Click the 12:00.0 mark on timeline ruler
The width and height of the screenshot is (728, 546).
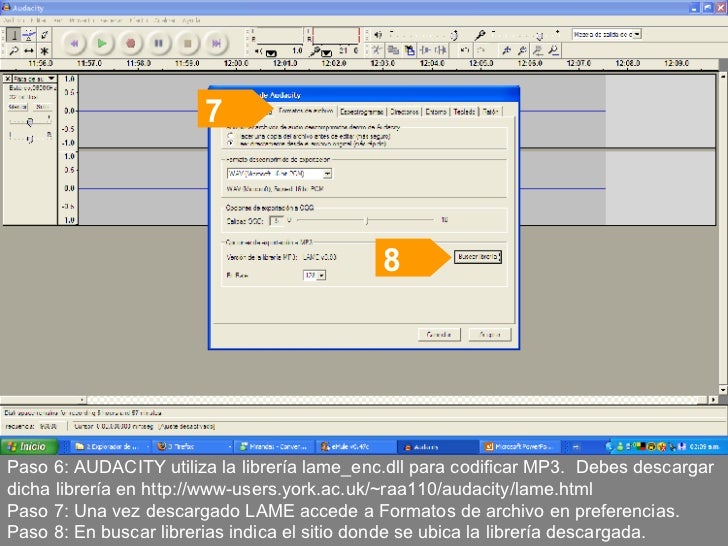(236, 63)
